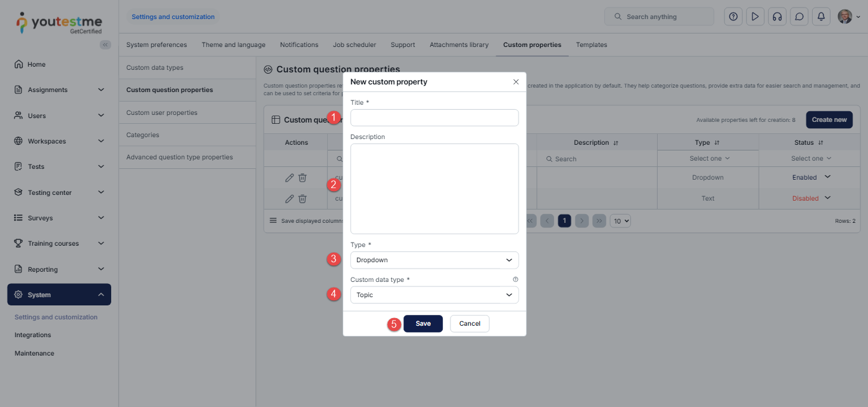The height and width of the screenshot is (407, 868).
Task: Open the Integrations link in sidebar
Action: pyautogui.click(x=32, y=335)
